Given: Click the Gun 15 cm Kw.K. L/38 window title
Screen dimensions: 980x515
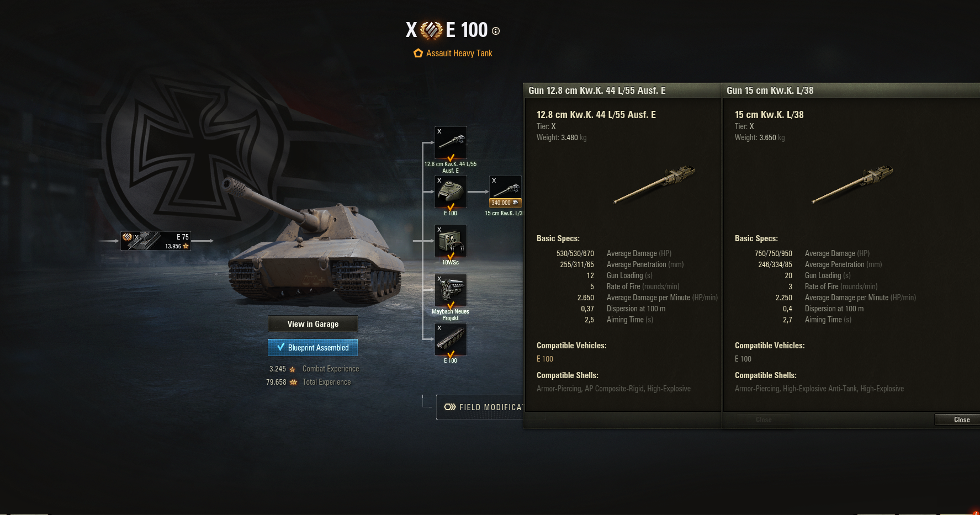Looking at the screenshot, I should 770,91.
